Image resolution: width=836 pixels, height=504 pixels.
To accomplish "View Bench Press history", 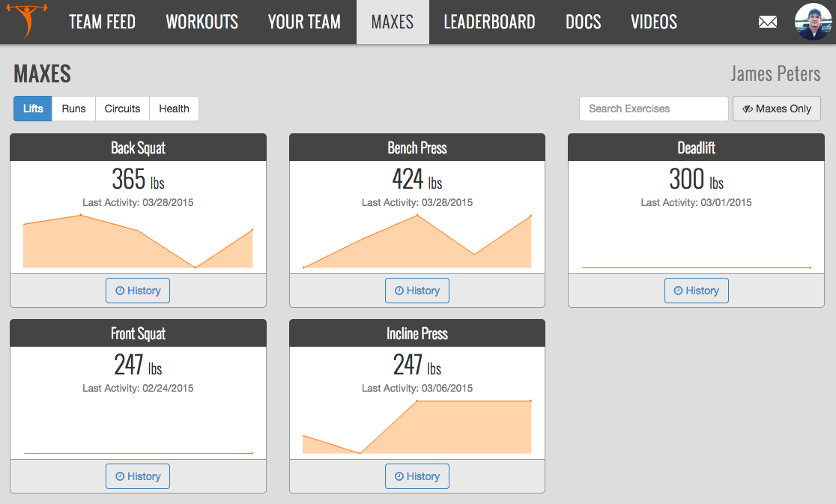I will pos(417,291).
